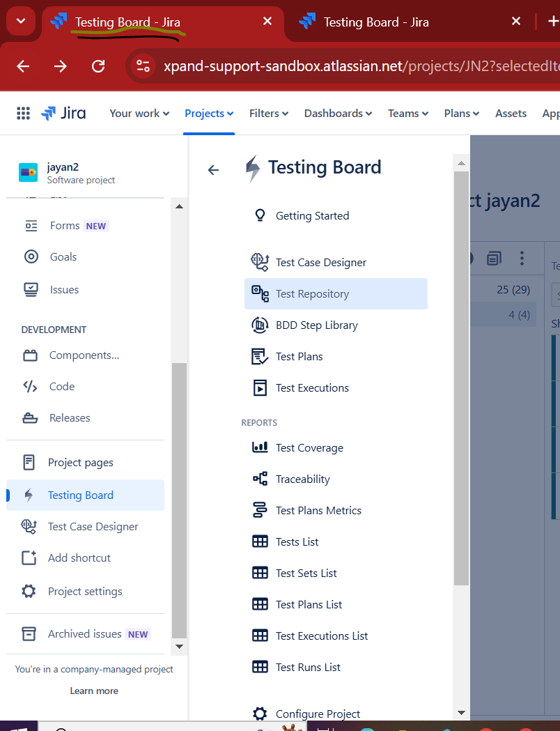The width and height of the screenshot is (560, 731).
Task: Go back using the Testing Board back arrow
Action: coord(214,169)
